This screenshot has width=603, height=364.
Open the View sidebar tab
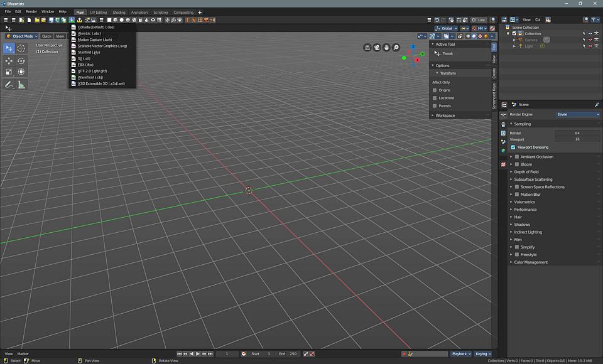[494, 59]
